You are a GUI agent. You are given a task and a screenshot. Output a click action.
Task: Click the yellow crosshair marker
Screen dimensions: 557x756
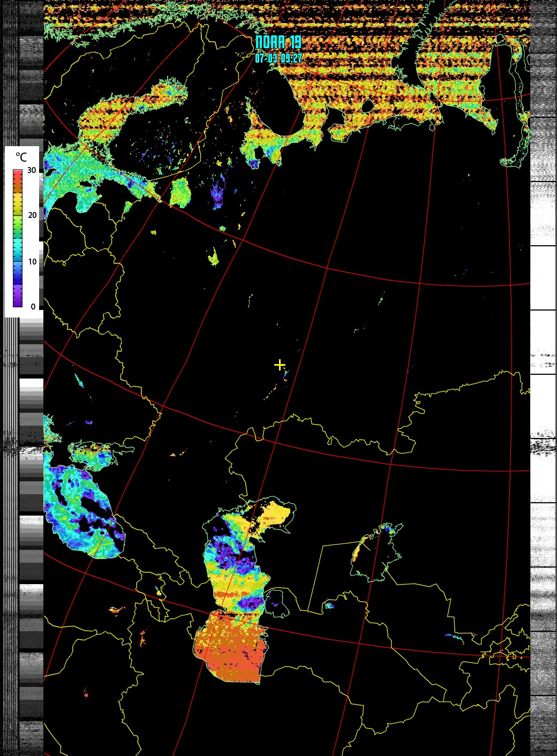click(x=280, y=365)
